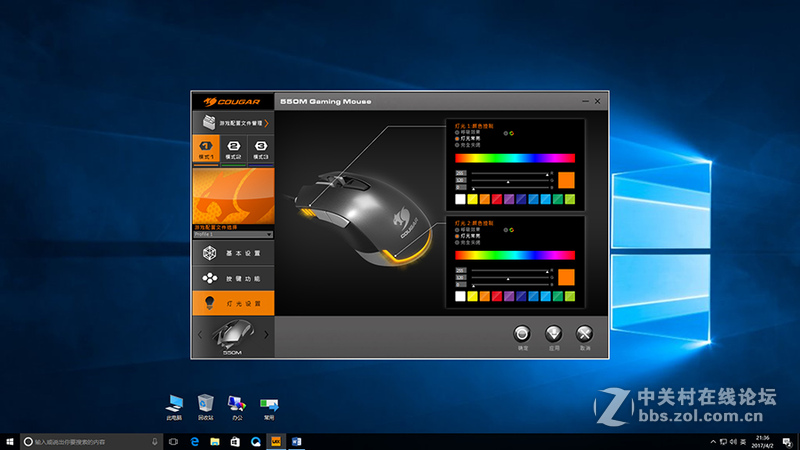Click the 确定 (OK) round button
The height and width of the screenshot is (450, 800).
point(522,335)
